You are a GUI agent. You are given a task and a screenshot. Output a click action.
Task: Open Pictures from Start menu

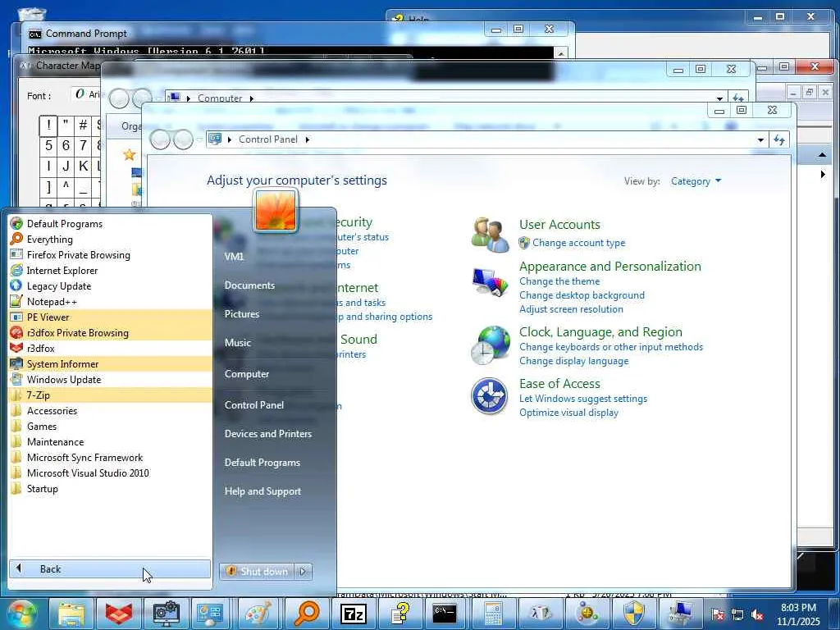pyautogui.click(x=242, y=314)
